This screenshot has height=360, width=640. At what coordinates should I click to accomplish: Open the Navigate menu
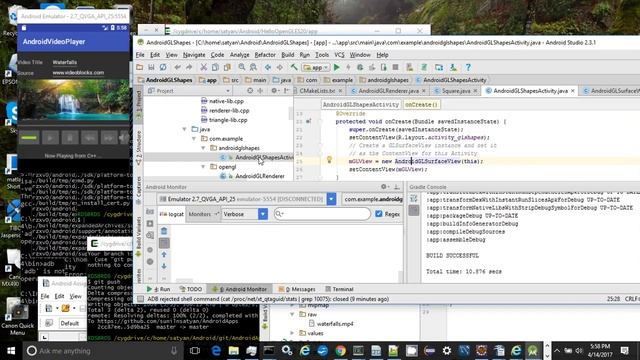[x=194, y=55]
